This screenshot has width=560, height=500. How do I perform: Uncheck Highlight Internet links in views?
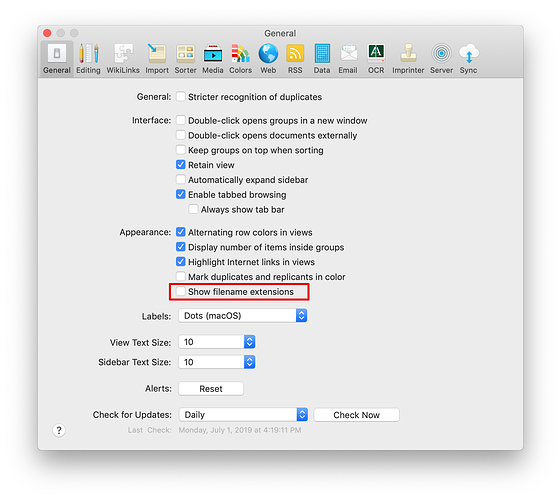point(181,262)
